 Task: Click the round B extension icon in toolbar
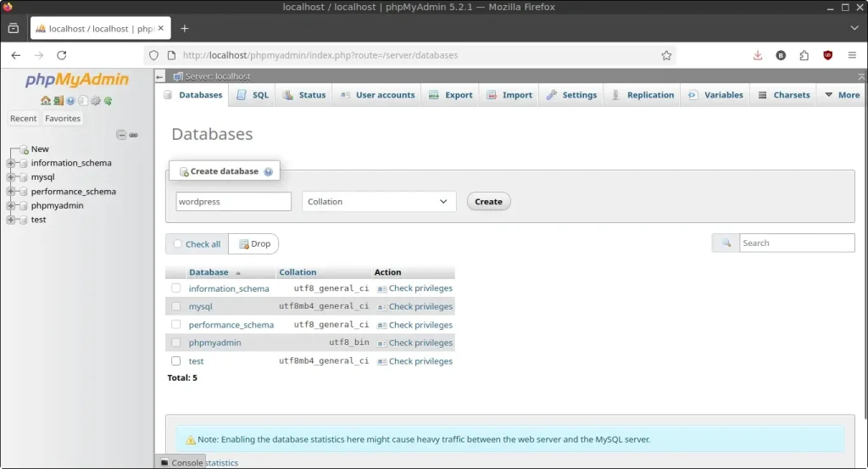781,55
